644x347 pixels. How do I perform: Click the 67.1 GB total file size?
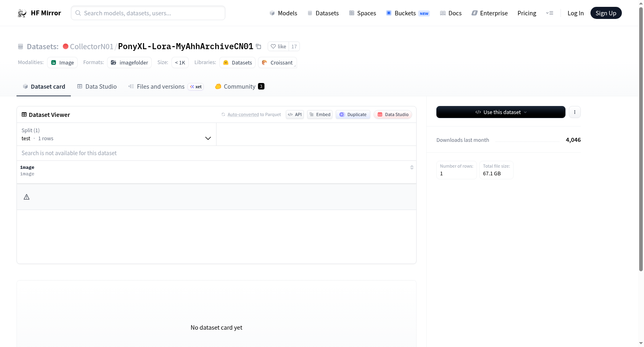492,174
